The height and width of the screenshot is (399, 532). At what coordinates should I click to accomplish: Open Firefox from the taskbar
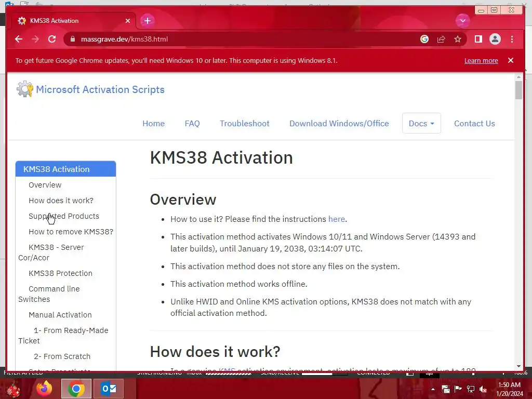pos(45,389)
